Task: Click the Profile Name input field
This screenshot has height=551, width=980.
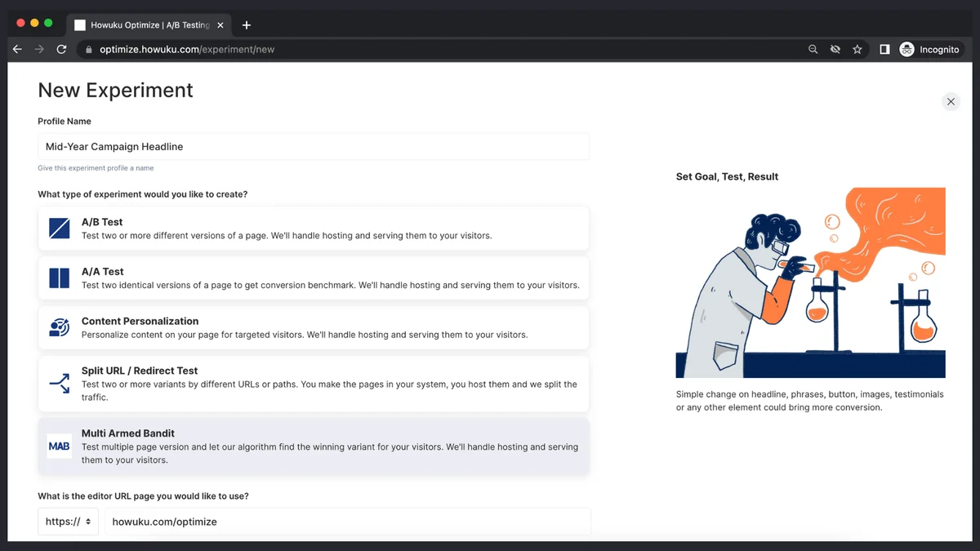Action: click(x=314, y=147)
